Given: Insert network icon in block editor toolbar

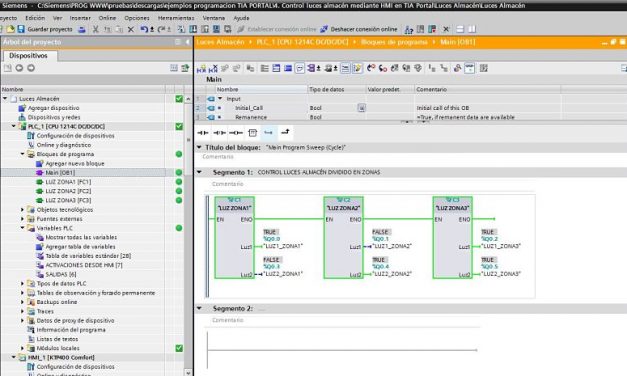Looking at the screenshot, I should point(201,68).
